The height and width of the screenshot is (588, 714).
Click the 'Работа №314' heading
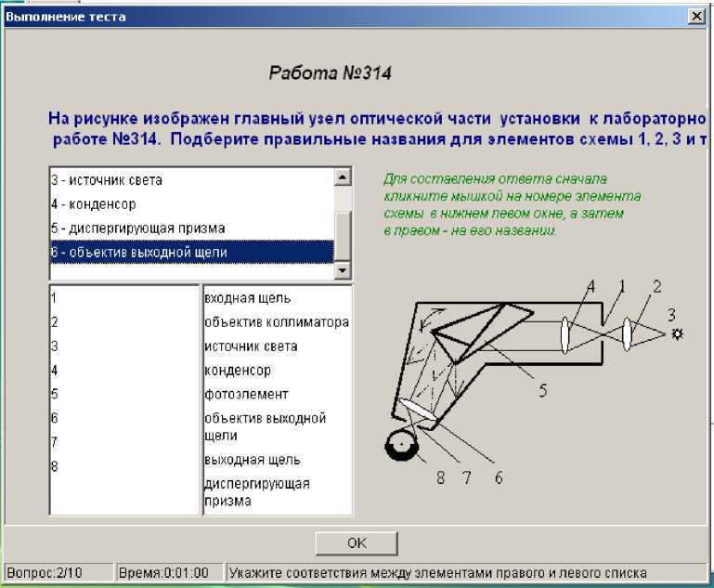tap(331, 72)
